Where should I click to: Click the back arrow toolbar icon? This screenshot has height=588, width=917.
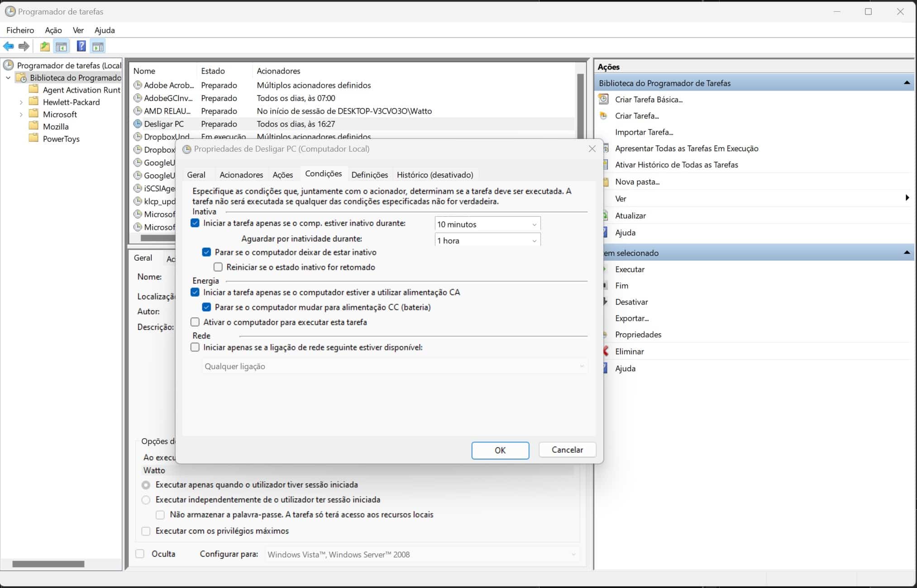(x=8, y=46)
